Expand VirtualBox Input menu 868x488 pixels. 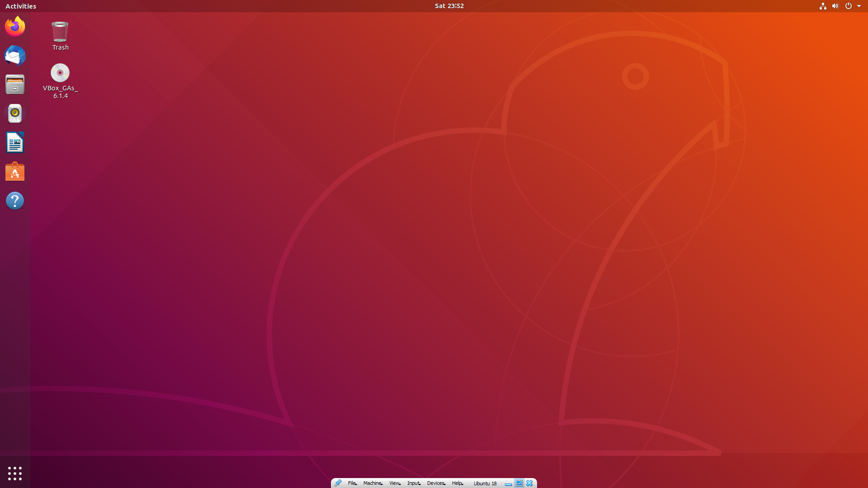pyautogui.click(x=413, y=483)
